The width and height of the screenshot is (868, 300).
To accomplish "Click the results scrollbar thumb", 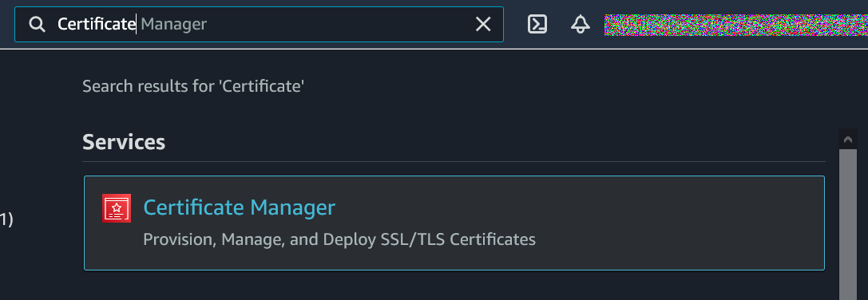I will pos(847,224).
